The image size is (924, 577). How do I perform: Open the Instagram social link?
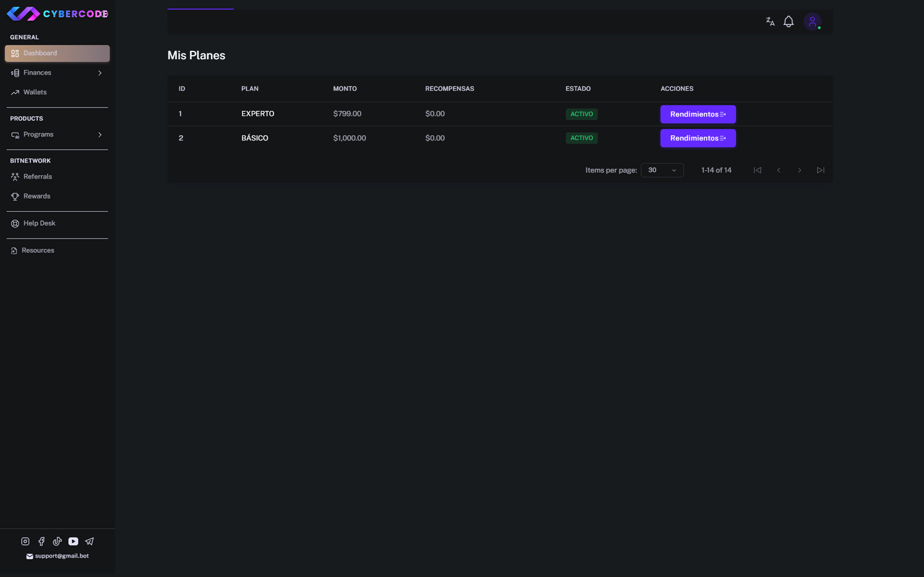point(25,541)
